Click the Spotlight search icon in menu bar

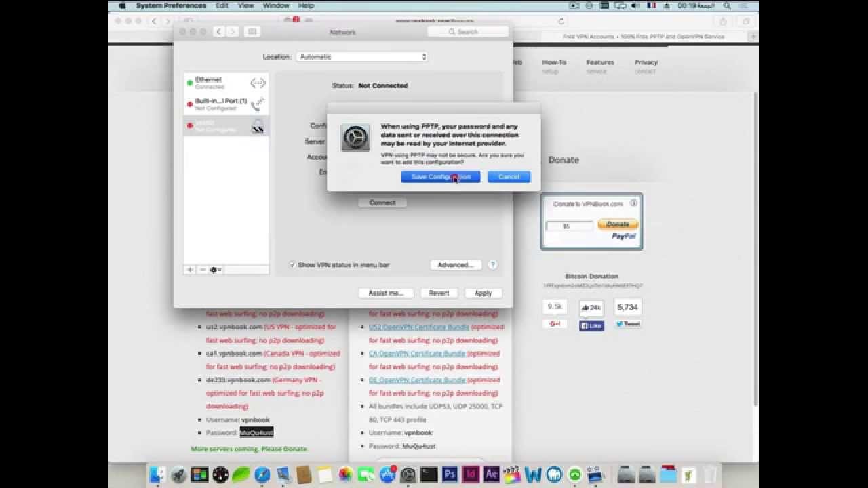727,5
